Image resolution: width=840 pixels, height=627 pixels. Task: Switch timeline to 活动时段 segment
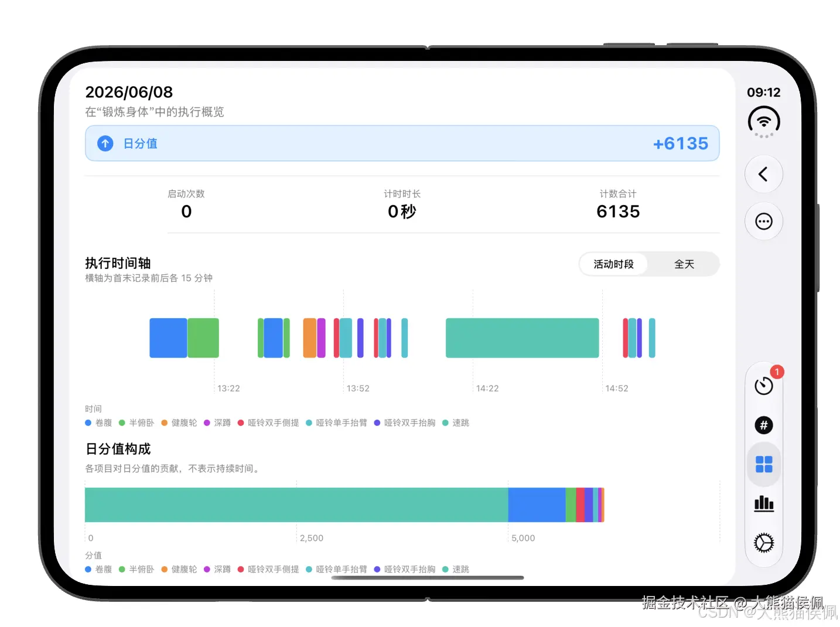point(613,264)
